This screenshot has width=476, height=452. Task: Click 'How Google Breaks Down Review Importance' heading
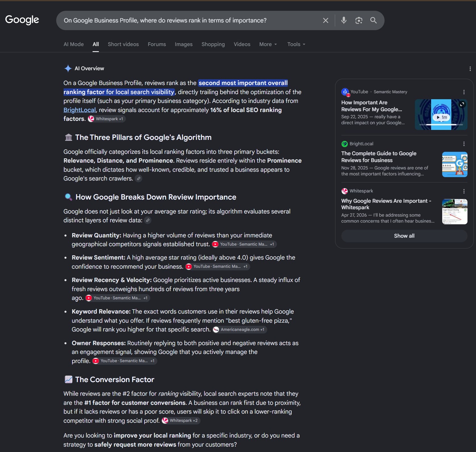[x=156, y=197]
